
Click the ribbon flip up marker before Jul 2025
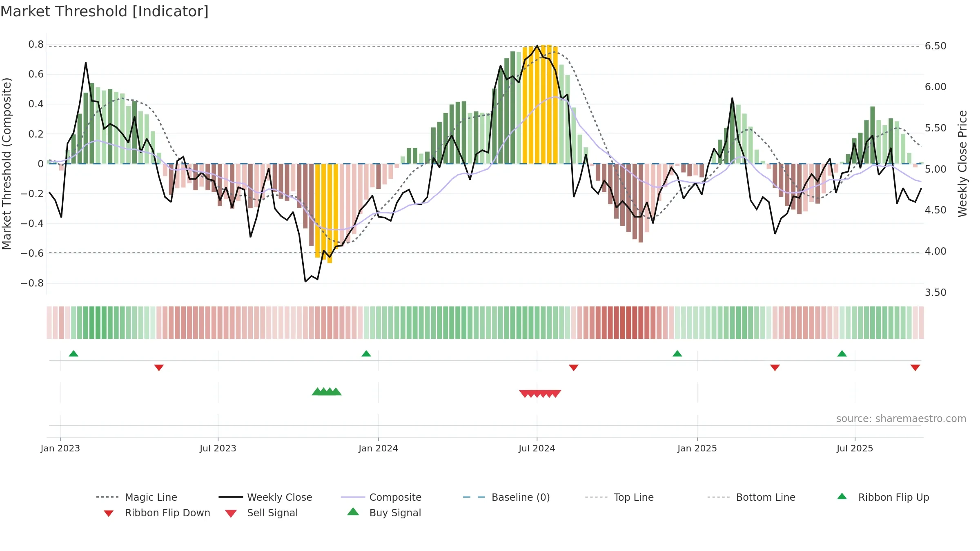click(842, 353)
